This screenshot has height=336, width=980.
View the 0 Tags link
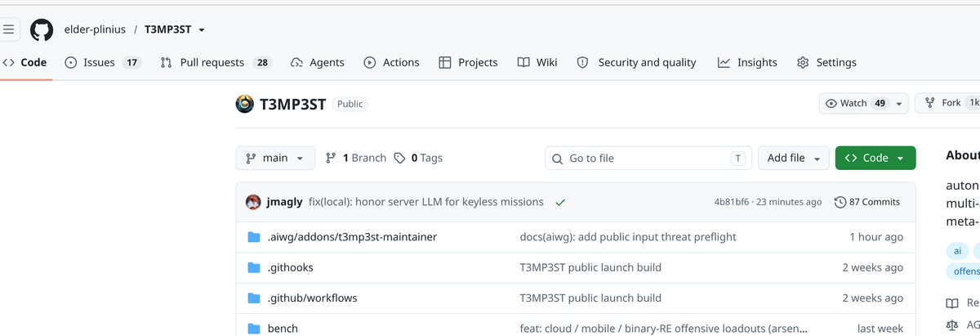(x=418, y=158)
